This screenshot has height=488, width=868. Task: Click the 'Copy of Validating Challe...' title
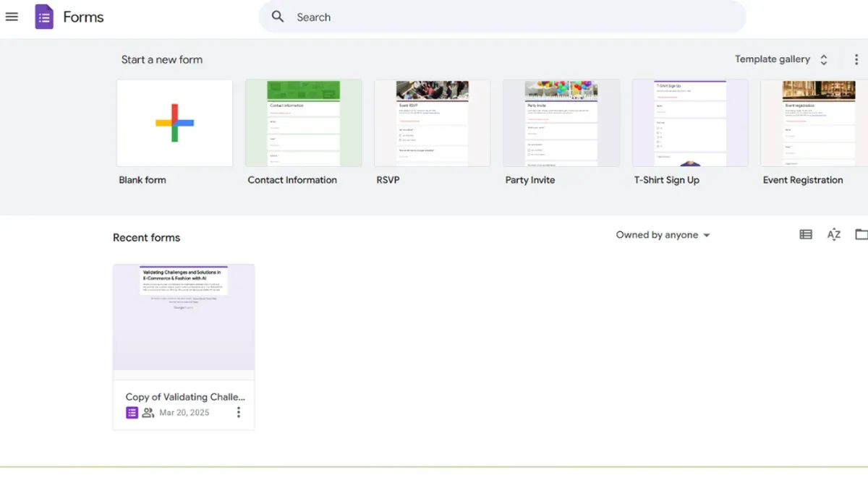[x=185, y=397]
